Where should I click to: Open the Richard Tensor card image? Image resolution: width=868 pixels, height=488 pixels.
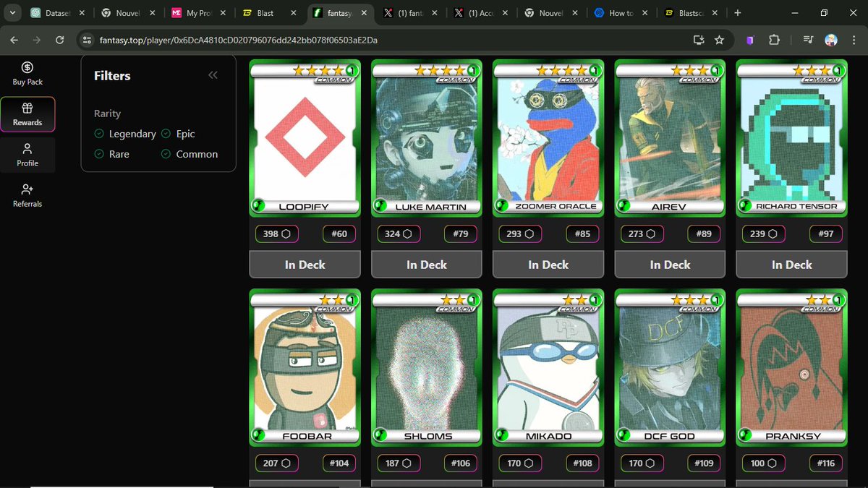point(791,139)
